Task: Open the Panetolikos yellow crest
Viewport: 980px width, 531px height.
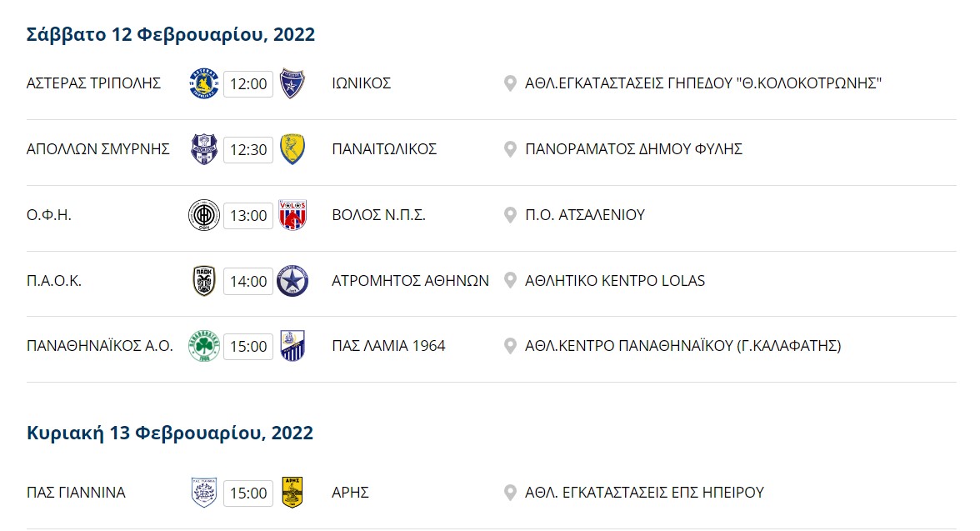Action: [x=292, y=149]
